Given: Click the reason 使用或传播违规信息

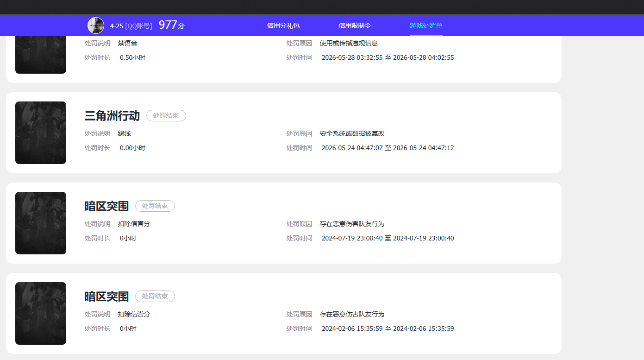Looking at the screenshot, I should click(349, 43).
